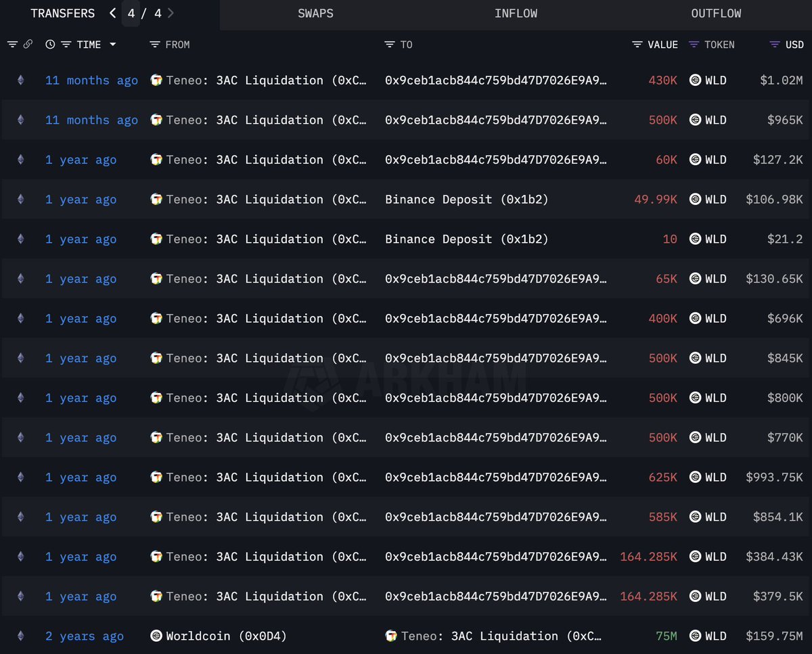Image resolution: width=812 pixels, height=654 pixels.
Task: Click the $854.1K USD amount
Action: (x=778, y=517)
